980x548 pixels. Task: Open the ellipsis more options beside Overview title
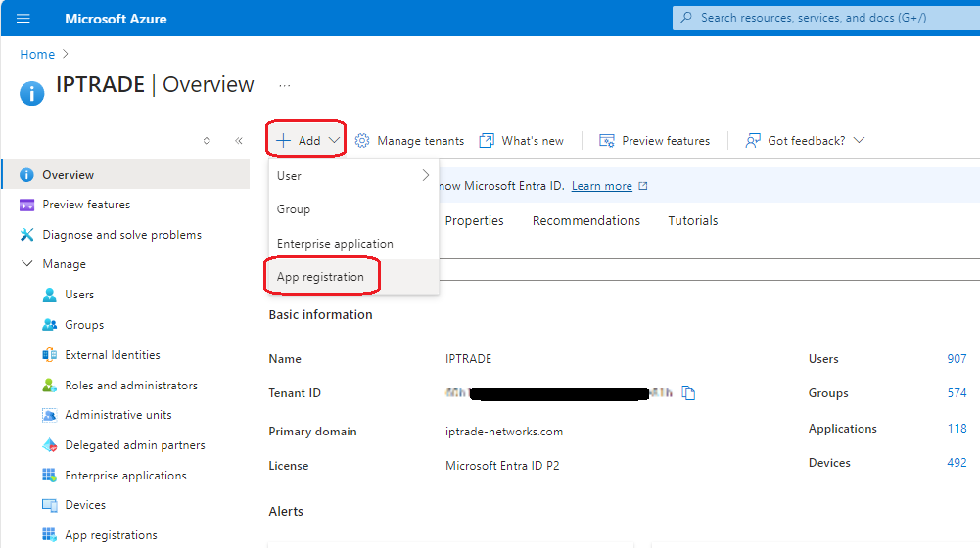(284, 85)
